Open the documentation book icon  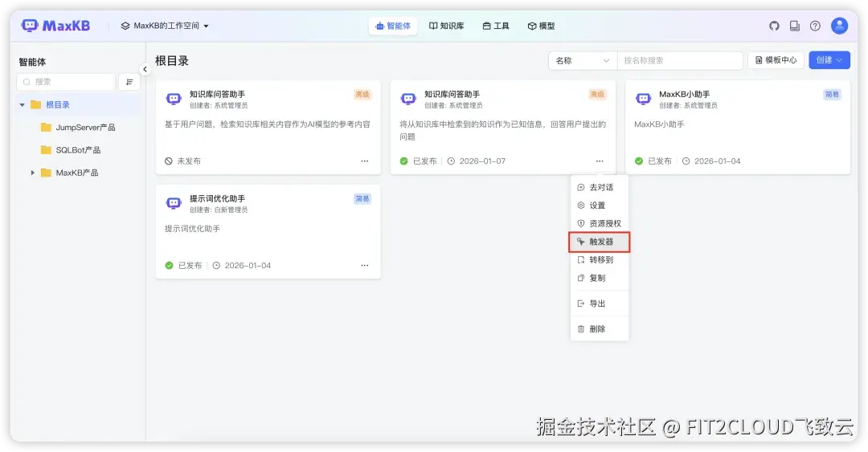point(794,26)
